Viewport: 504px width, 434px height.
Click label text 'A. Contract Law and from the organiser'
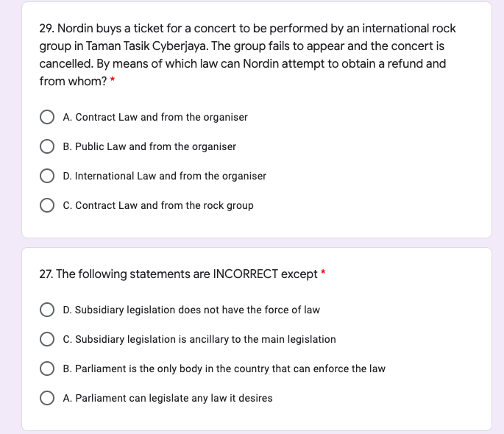pos(155,117)
